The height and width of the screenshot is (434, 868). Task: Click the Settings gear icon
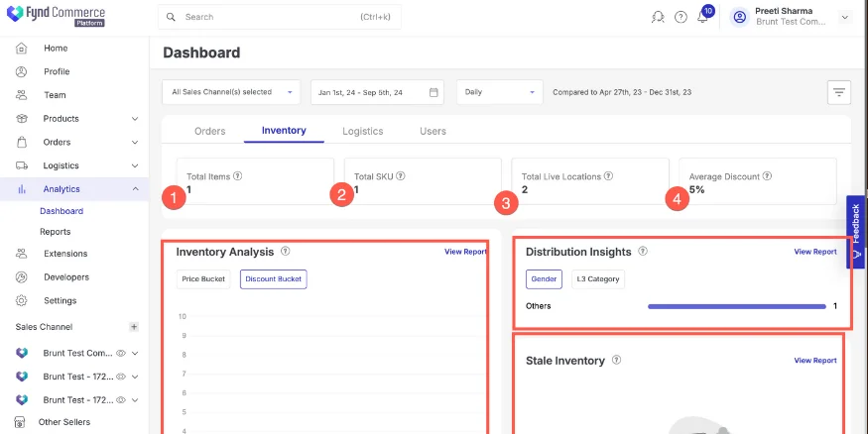point(21,301)
